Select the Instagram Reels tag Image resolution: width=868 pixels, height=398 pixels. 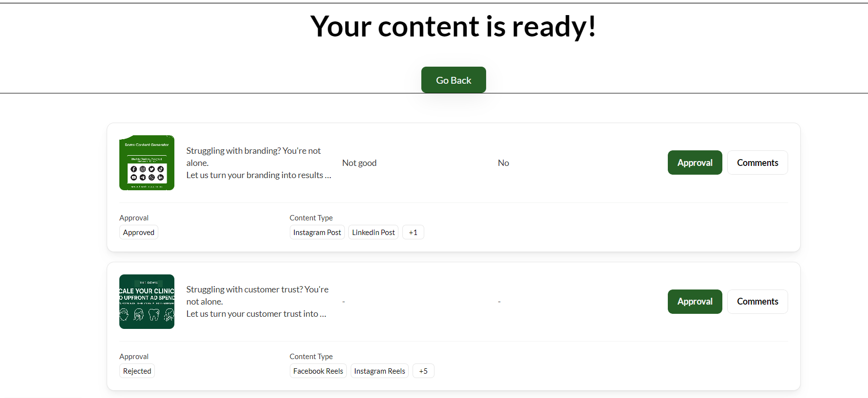pyautogui.click(x=379, y=371)
